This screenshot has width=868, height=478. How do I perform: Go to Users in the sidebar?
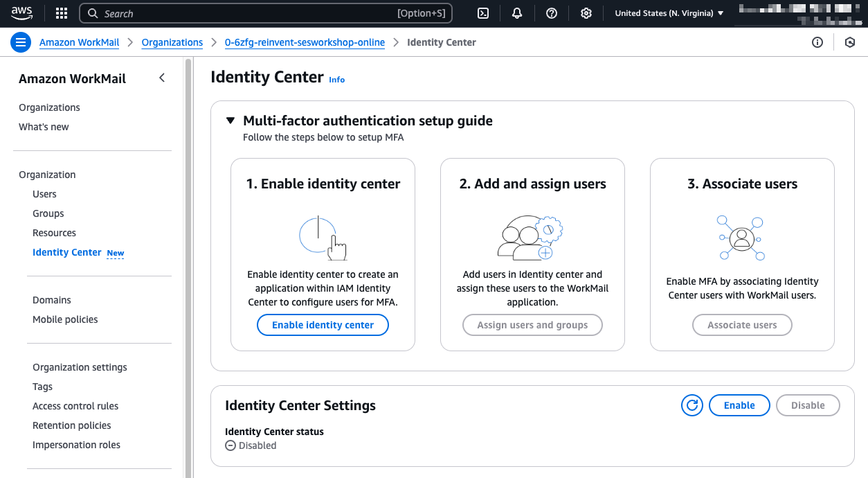[44, 194]
